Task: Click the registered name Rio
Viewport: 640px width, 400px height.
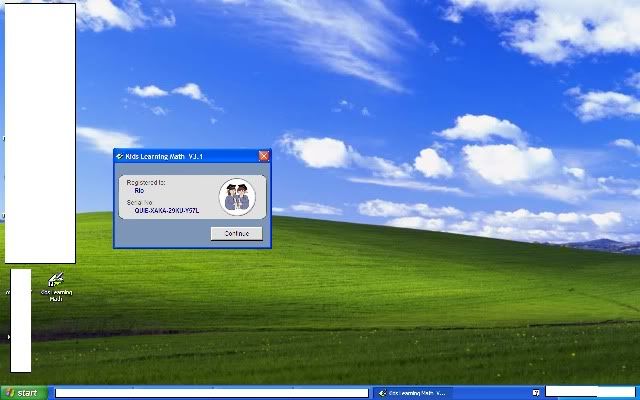Action: click(139, 190)
